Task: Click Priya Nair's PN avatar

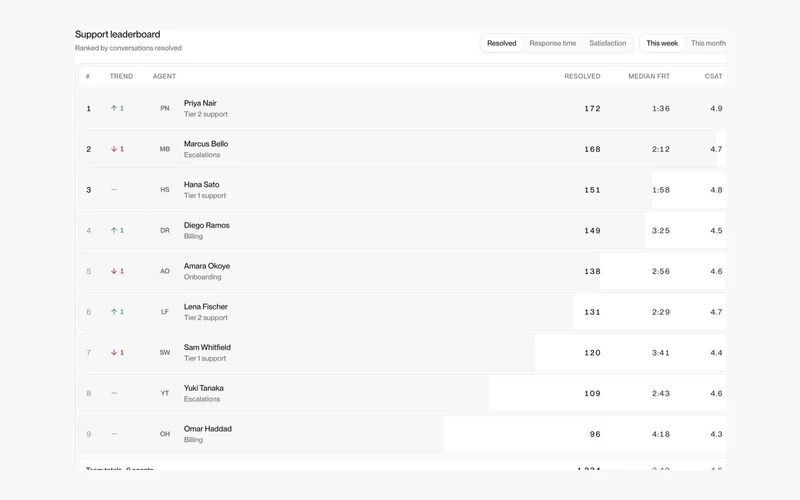Action: pyautogui.click(x=164, y=108)
